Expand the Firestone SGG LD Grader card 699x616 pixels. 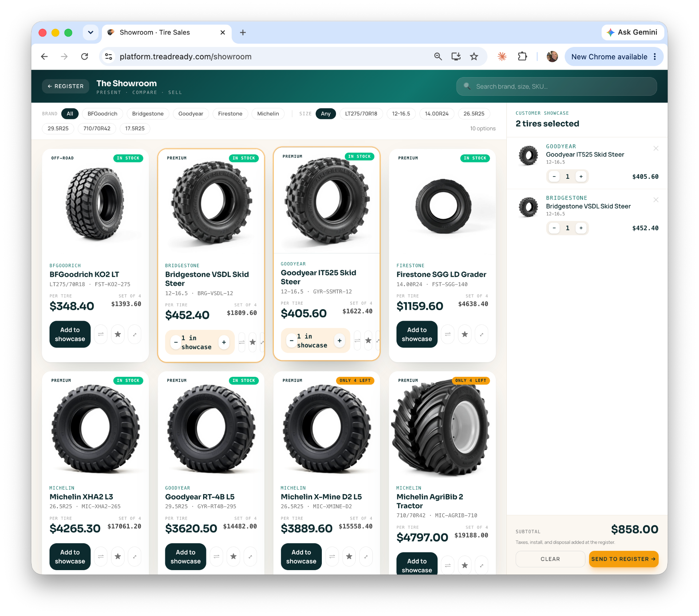(482, 334)
